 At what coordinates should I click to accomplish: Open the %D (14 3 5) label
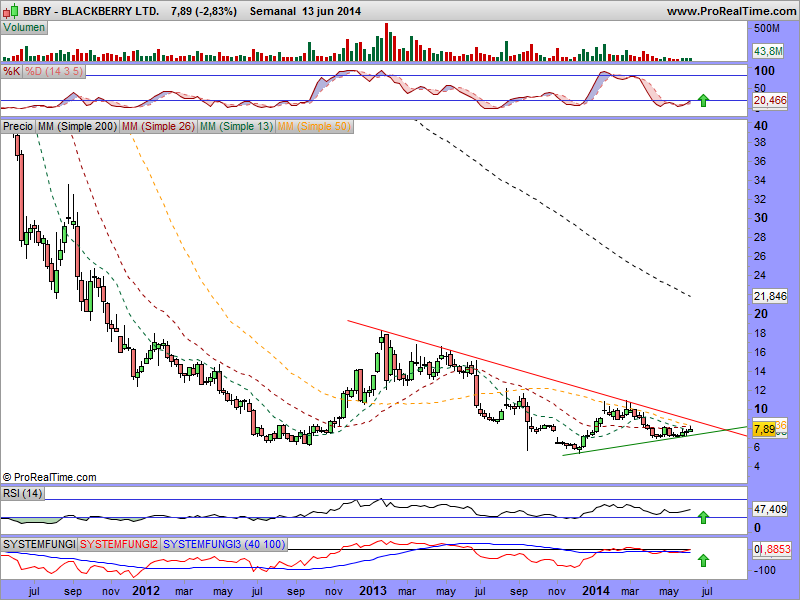(x=54, y=71)
